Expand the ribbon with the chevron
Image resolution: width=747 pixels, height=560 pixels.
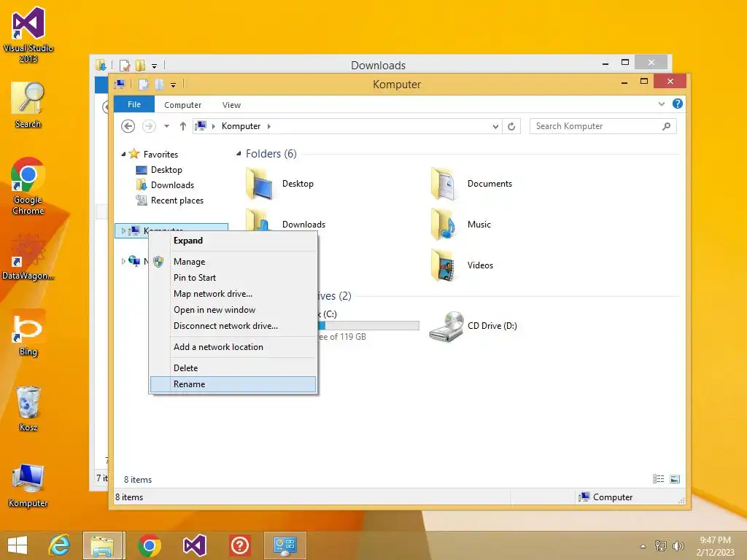point(661,104)
